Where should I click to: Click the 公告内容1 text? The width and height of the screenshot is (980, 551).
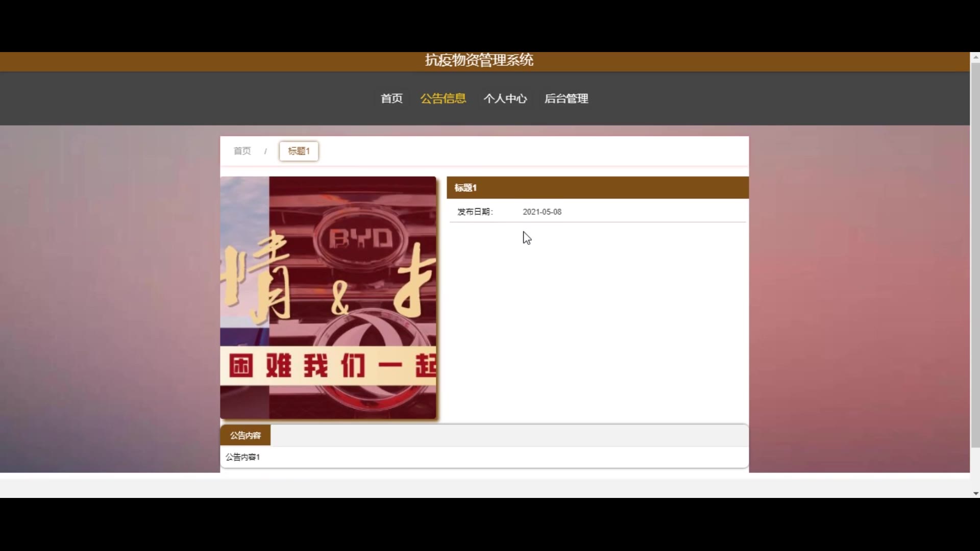point(243,457)
